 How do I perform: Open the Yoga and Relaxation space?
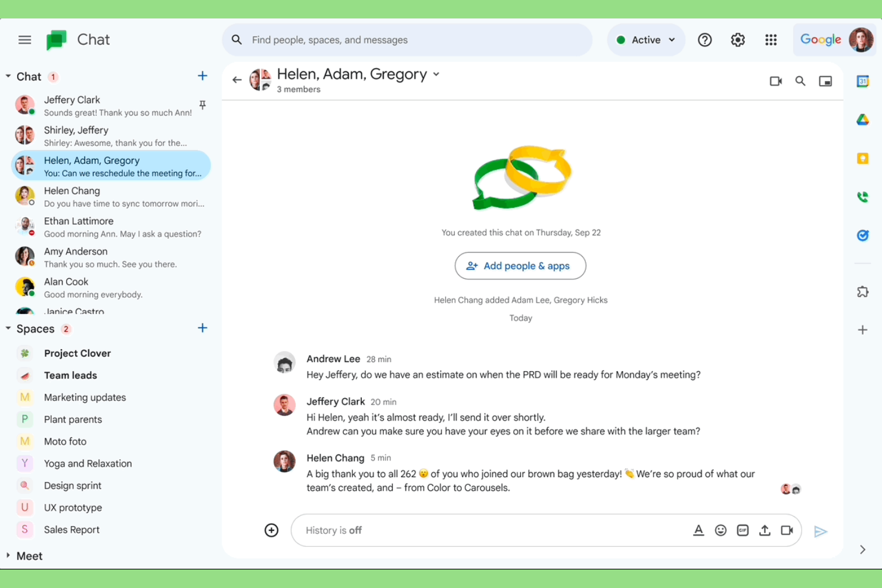pos(88,463)
